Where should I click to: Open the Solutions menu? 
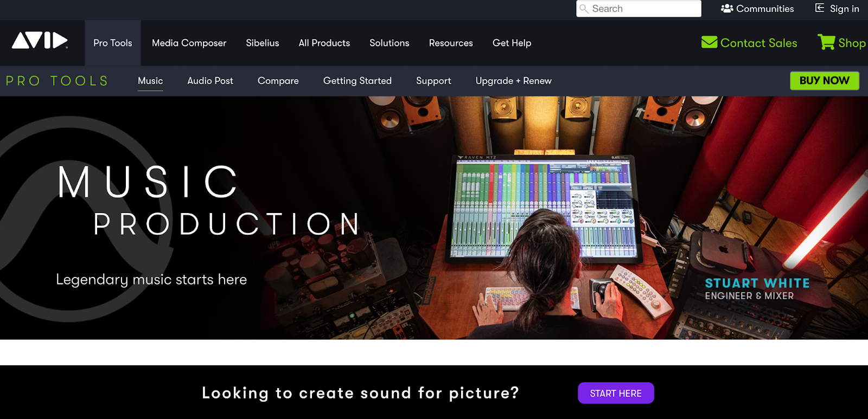(390, 43)
